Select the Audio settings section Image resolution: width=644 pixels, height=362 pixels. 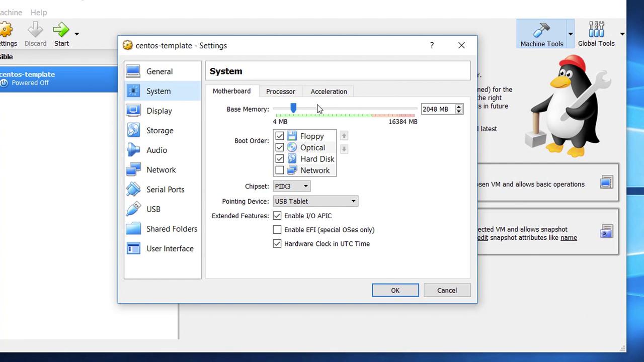(x=156, y=150)
